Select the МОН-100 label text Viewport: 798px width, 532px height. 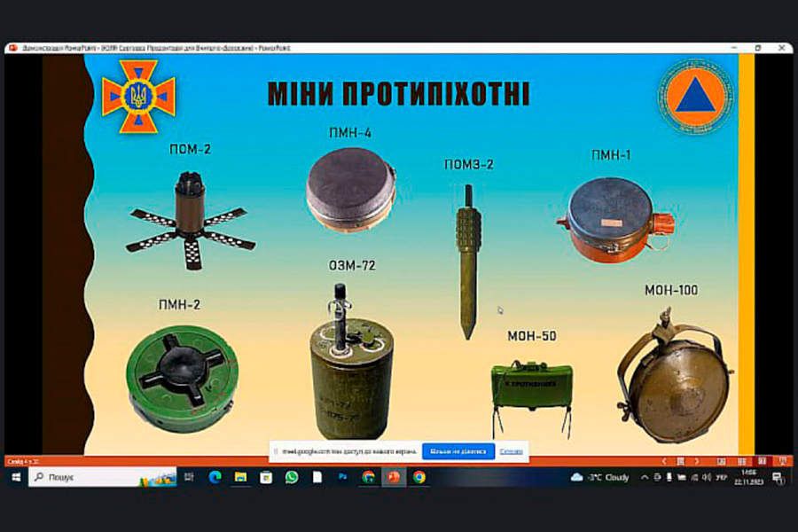(671, 290)
